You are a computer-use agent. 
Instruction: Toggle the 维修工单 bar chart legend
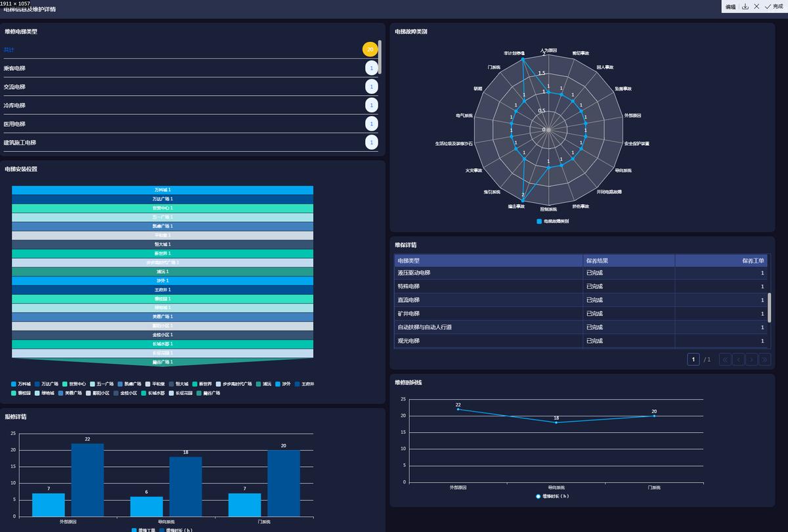point(142,529)
